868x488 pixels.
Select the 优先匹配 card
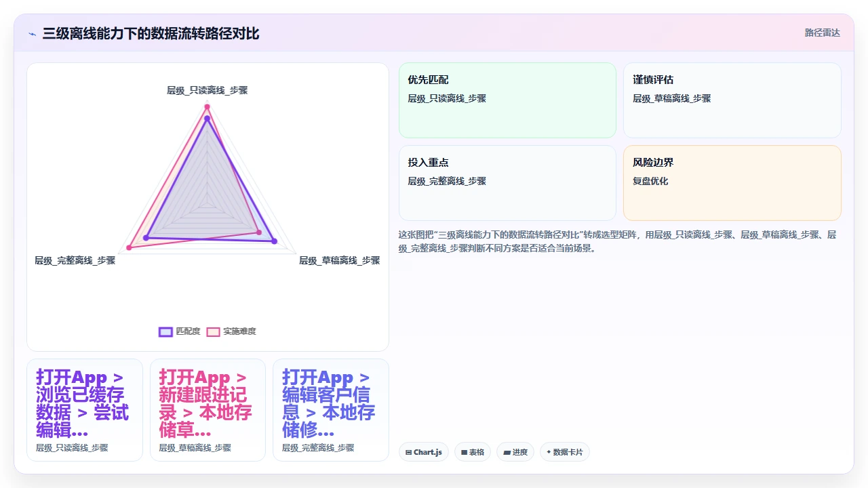point(507,100)
